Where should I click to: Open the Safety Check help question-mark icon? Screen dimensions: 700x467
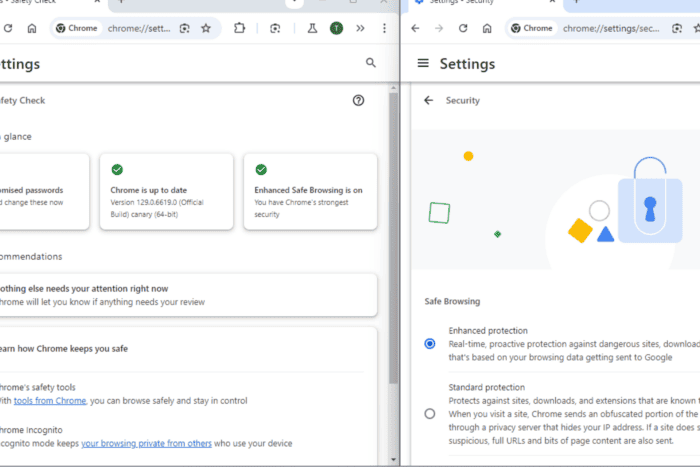click(359, 100)
